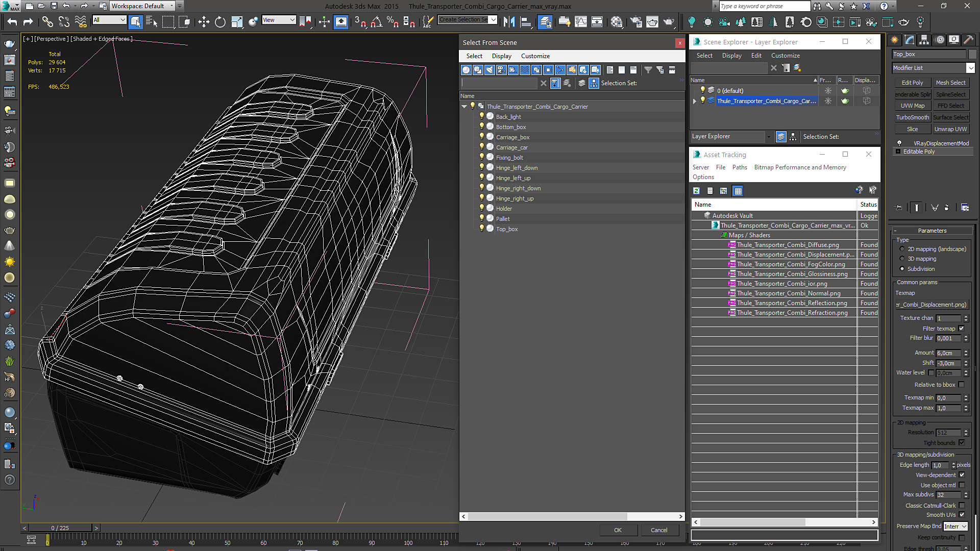
Task: Open the Workspace: Default dropdown
Action: [x=142, y=6]
